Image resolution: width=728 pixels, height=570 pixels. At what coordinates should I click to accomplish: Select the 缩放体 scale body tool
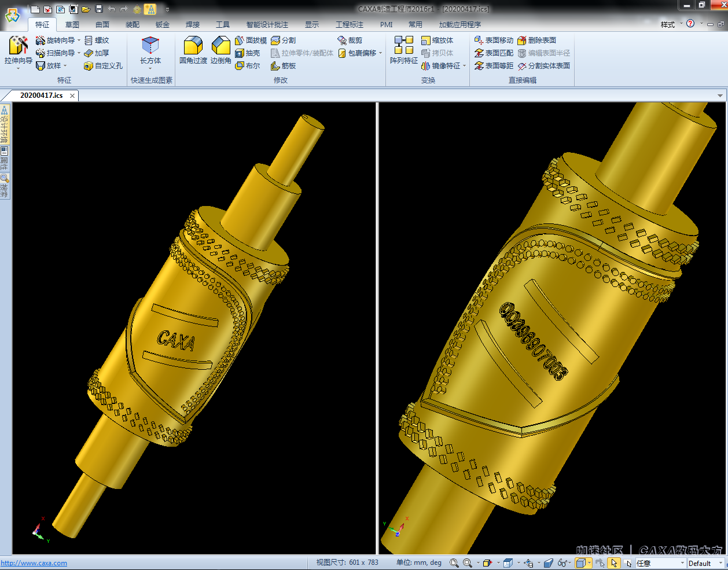437,41
